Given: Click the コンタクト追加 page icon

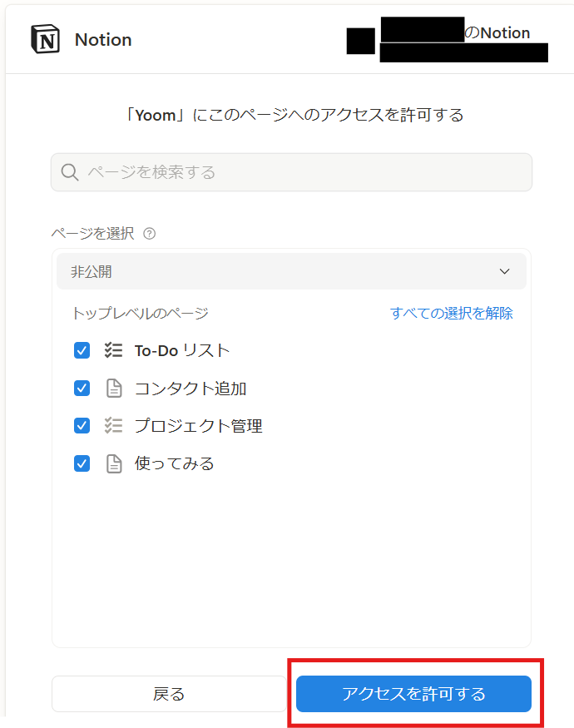Looking at the screenshot, I should [x=114, y=389].
